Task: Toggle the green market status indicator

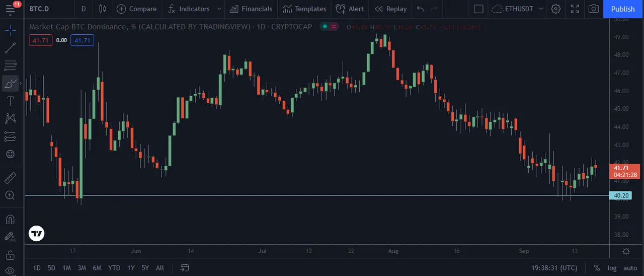Action: pos(325,27)
